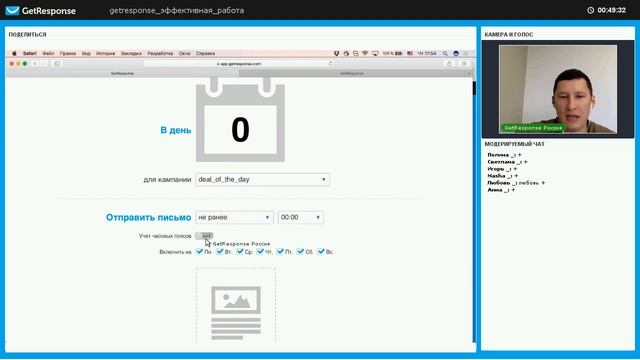Uncheck the Сб. day checkbox

coord(300,251)
